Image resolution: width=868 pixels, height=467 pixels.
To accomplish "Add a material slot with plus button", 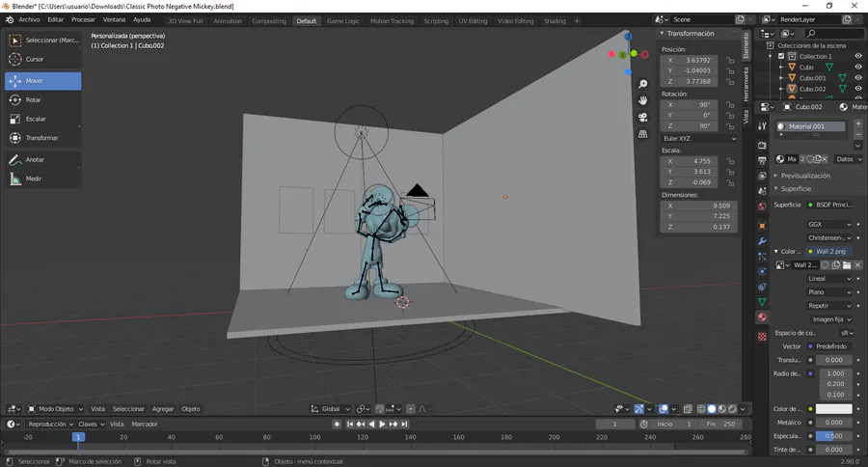I will 858,124.
